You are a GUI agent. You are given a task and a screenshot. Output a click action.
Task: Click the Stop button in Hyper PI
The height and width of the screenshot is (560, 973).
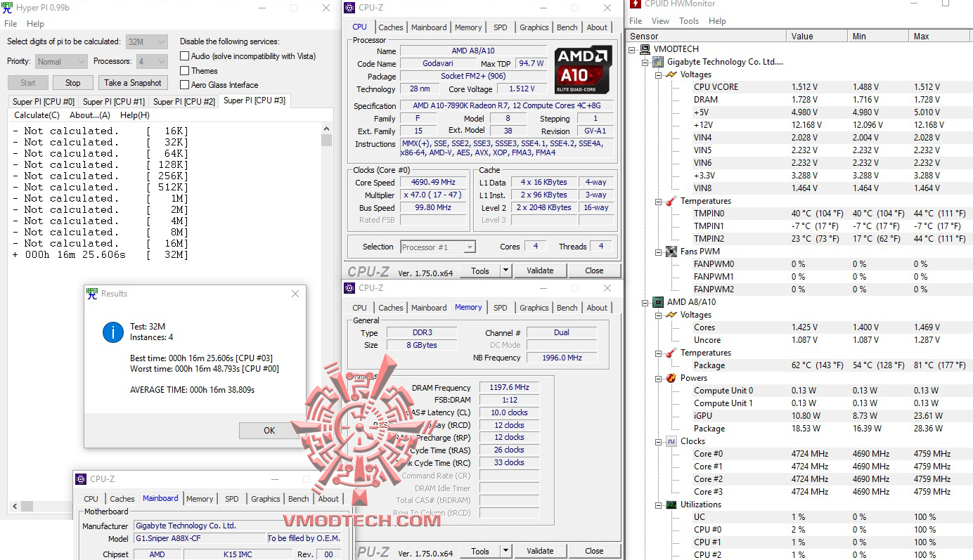click(x=73, y=83)
